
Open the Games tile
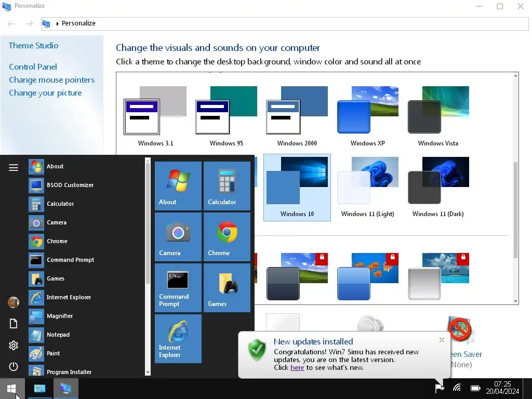pyautogui.click(x=227, y=288)
